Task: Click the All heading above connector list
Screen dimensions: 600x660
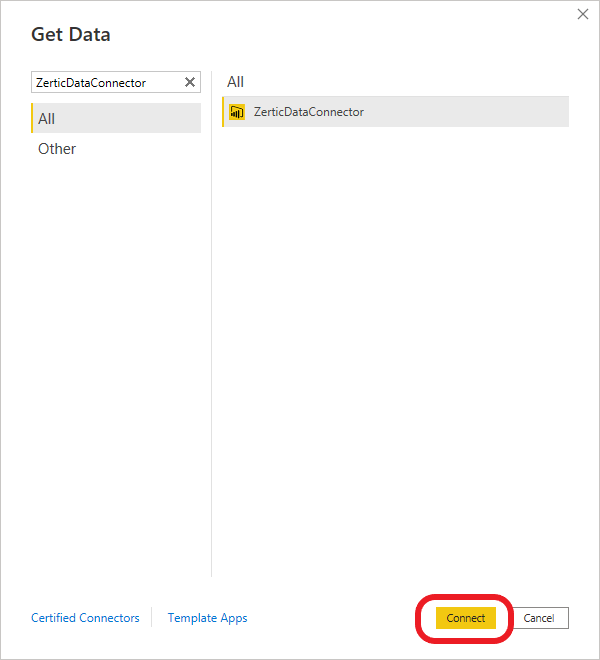Action: (x=235, y=82)
